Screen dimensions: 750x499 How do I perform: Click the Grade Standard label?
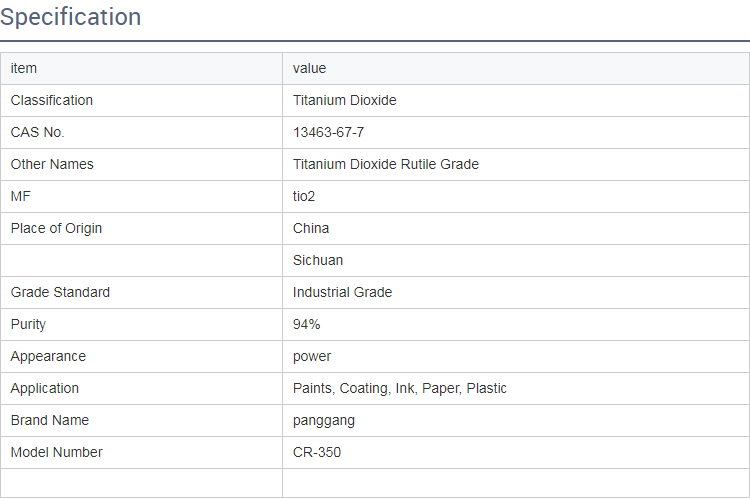tap(60, 292)
